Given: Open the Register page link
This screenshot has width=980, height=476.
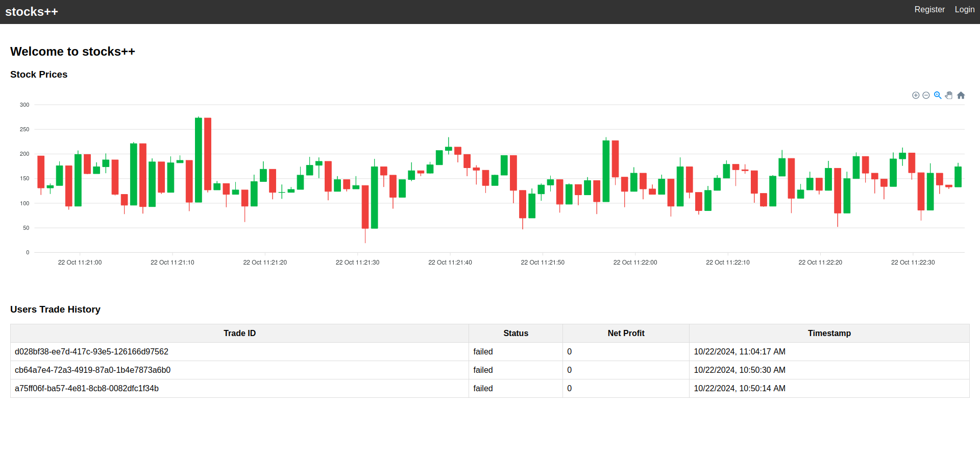Looking at the screenshot, I should (929, 9).
